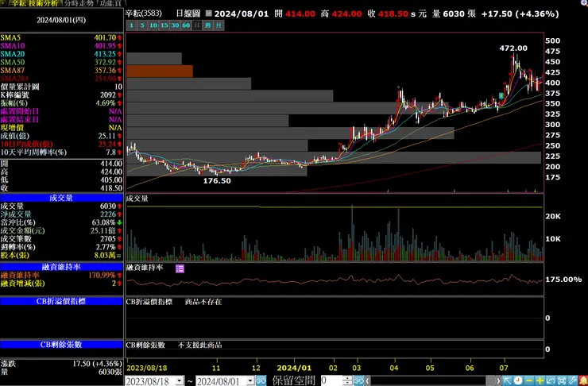Click the scrollbar left arrow
Image resolution: width=588 pixels, height=386 pixels.
[367, 380]
